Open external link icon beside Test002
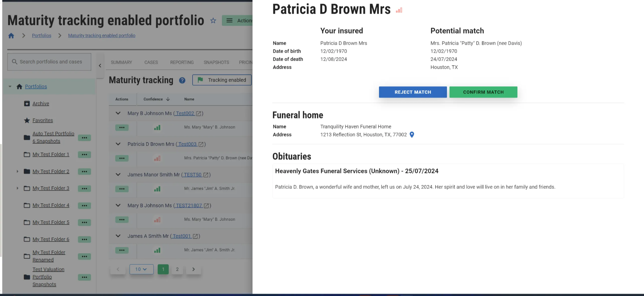This screenshot has height=296, width=644. coord(199,114)
